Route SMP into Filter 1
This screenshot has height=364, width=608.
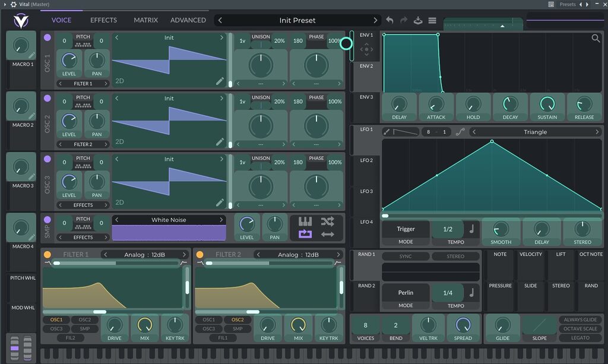pyautogui.click(x=84, y=329)
